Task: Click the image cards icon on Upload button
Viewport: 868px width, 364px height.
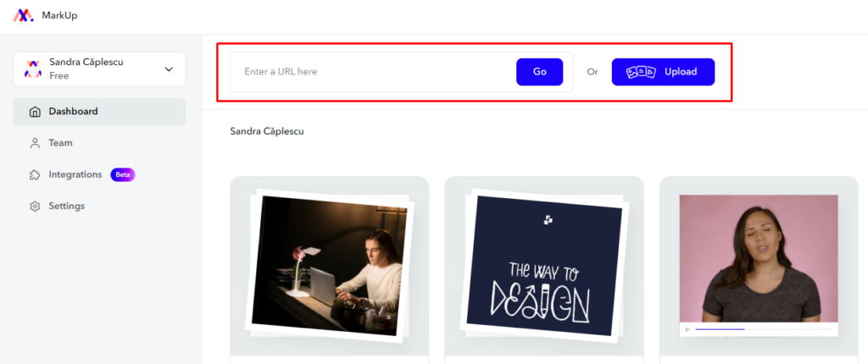Action: pos(641,72)
